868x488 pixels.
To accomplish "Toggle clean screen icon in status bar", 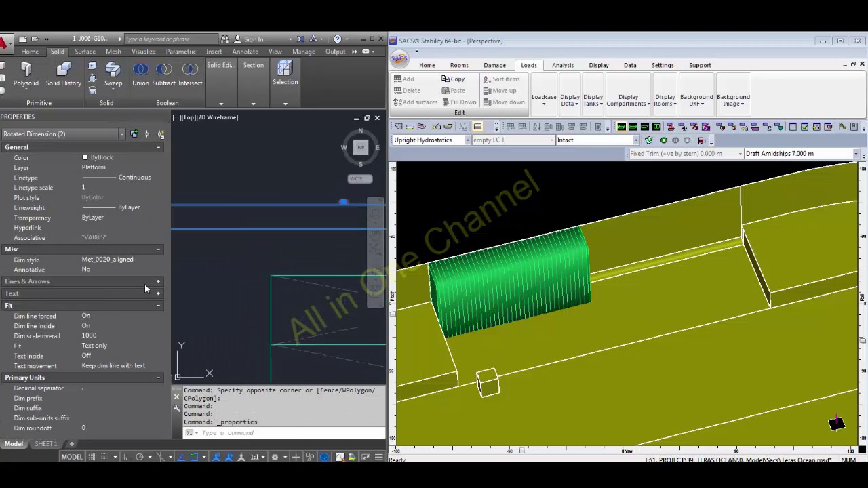I will 366,457.
